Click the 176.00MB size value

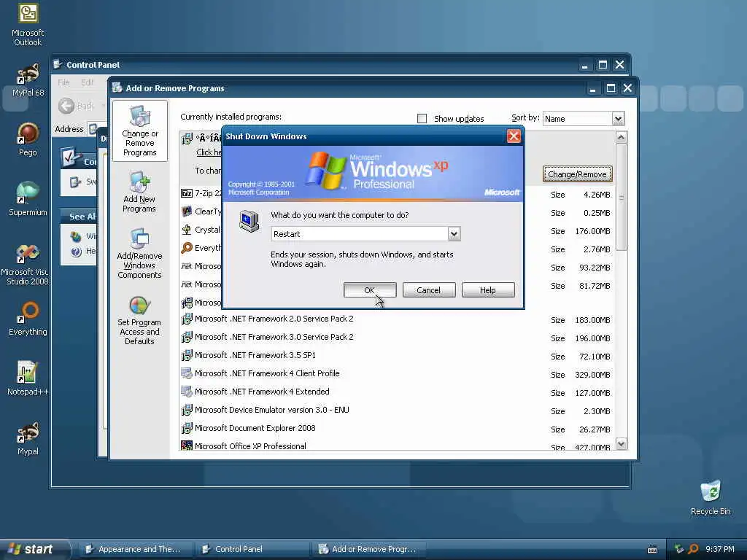point(592,231)
